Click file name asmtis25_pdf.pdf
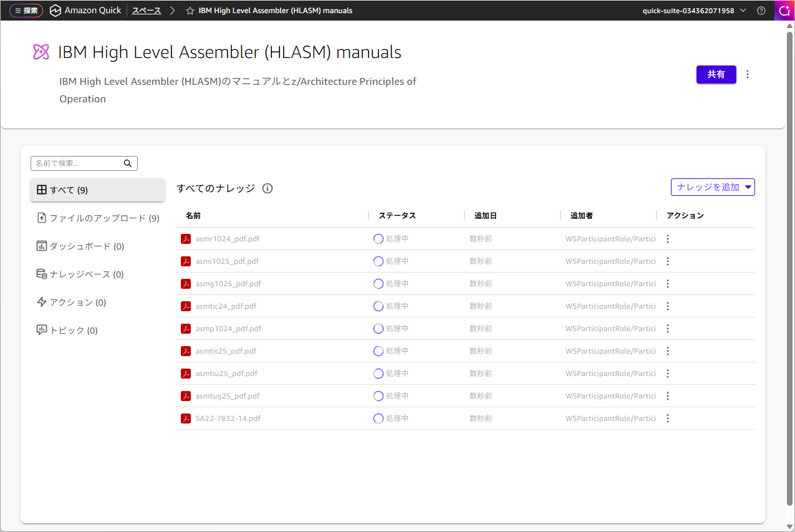 [x=226, y=351]
